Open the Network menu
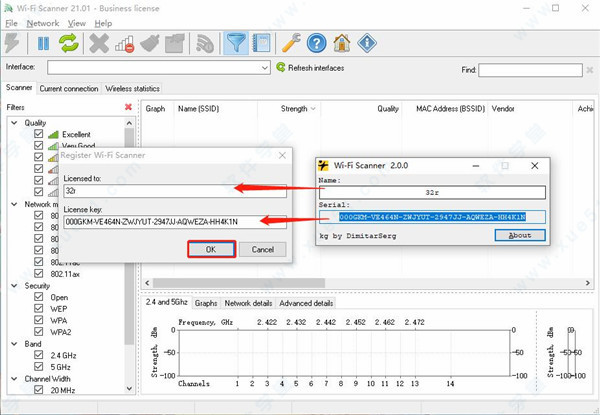 point(43,22)
